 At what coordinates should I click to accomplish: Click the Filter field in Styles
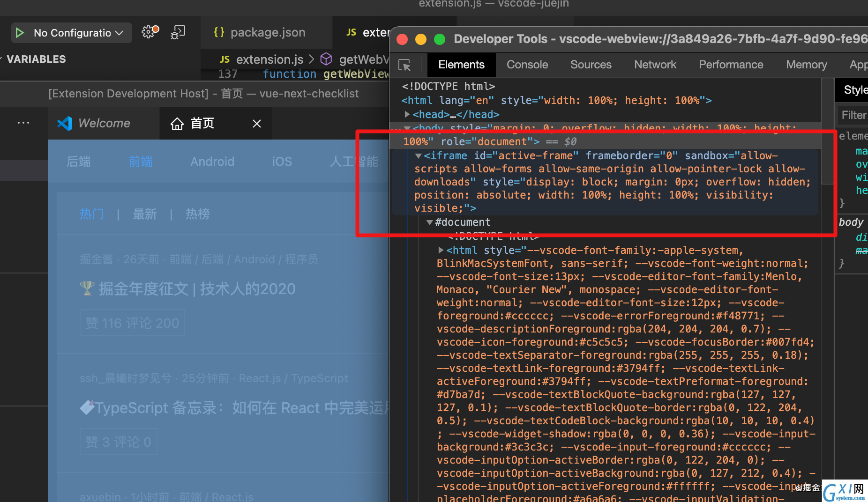click(853, 115)
